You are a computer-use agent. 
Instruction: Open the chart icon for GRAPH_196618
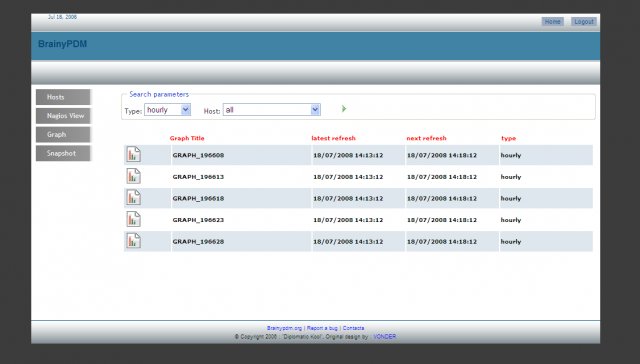click(x=133, y=198)
